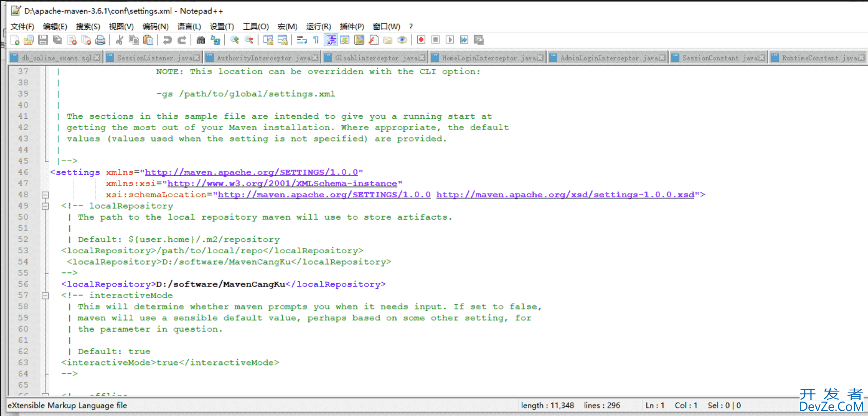
Task: Click the Playback macro icon
Action: tap(450, 40)
